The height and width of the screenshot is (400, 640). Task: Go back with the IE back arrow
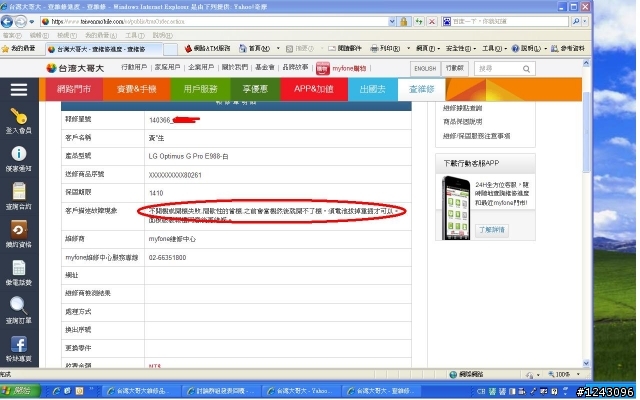coord(7,21)
